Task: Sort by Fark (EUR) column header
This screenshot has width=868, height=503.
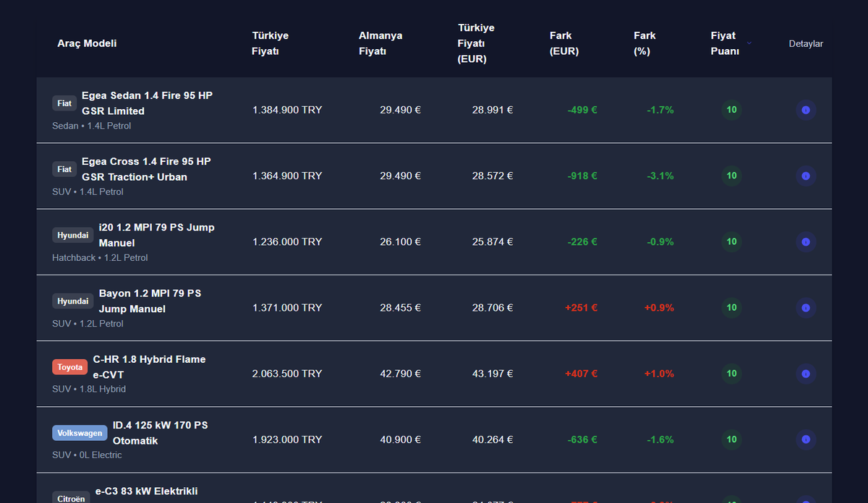Action: [564, 43]
